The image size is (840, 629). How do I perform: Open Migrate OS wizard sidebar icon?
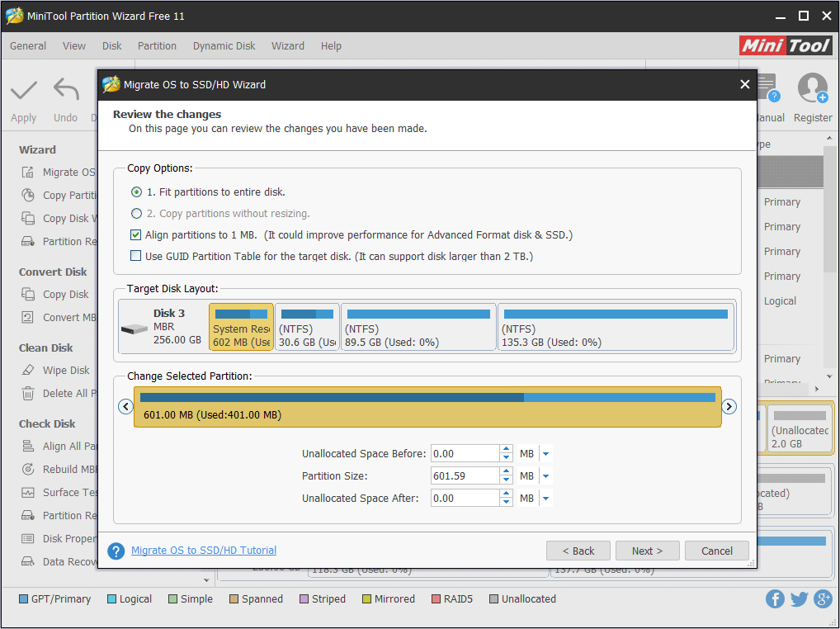[28, 172]
